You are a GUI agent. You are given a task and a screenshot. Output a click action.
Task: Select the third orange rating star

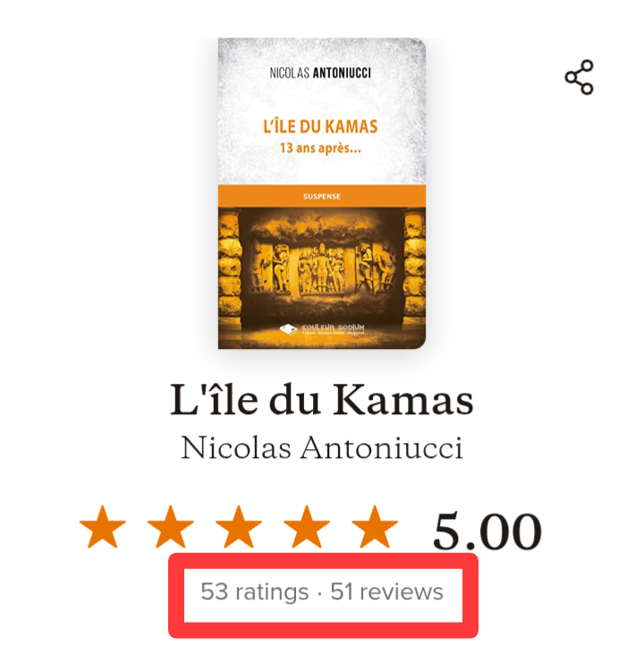239,527
